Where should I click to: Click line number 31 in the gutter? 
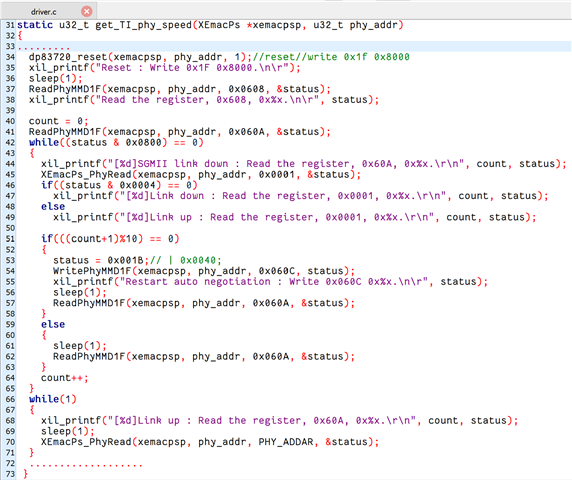click(9, 25)
